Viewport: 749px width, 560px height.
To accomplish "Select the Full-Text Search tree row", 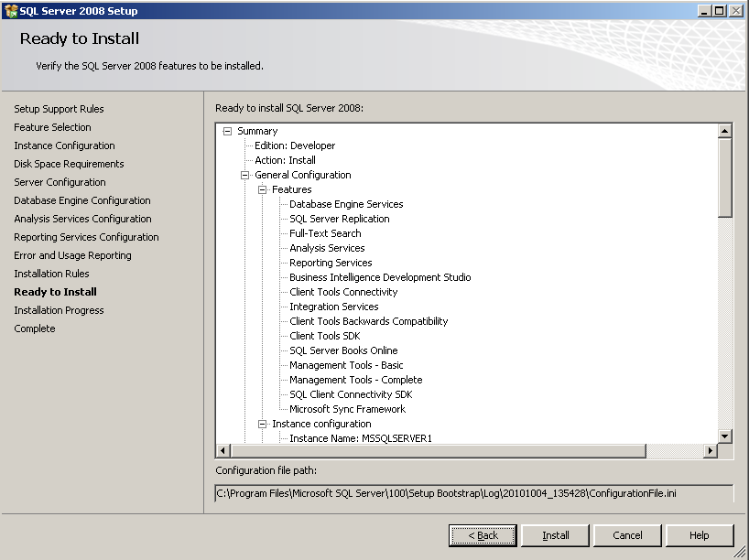I will pyautogui.click(x=325, y=233).
